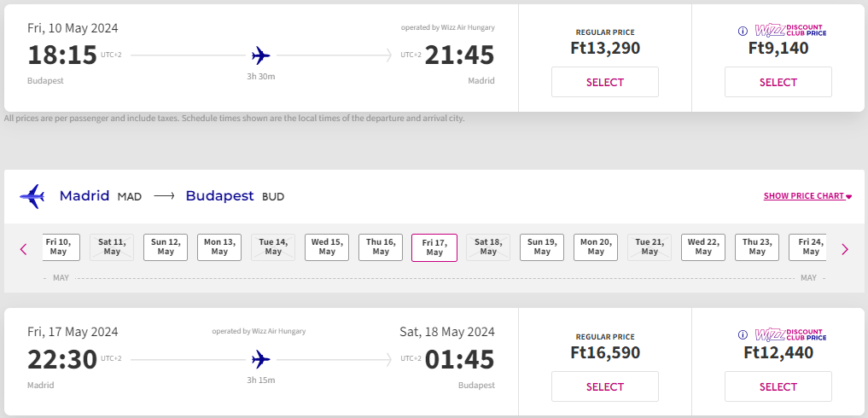The height and width of the screenshot is (418, 868).
Task: Select discount club Ft12,440 return fare
Action: point(778,386)
